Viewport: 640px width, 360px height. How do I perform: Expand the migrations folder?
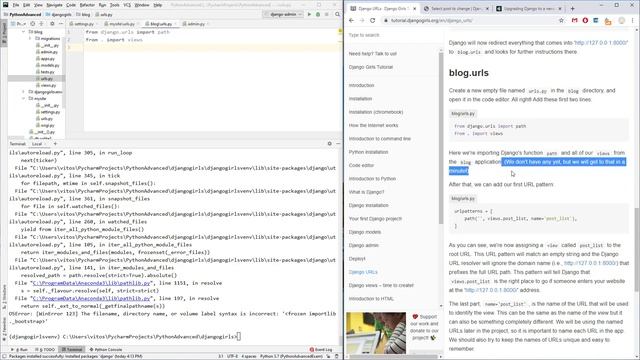click(30, 38)
